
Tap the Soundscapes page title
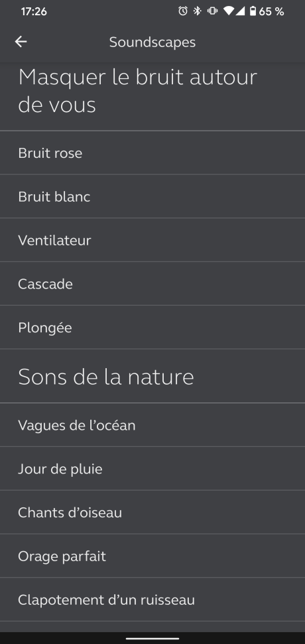pos(152,42)
